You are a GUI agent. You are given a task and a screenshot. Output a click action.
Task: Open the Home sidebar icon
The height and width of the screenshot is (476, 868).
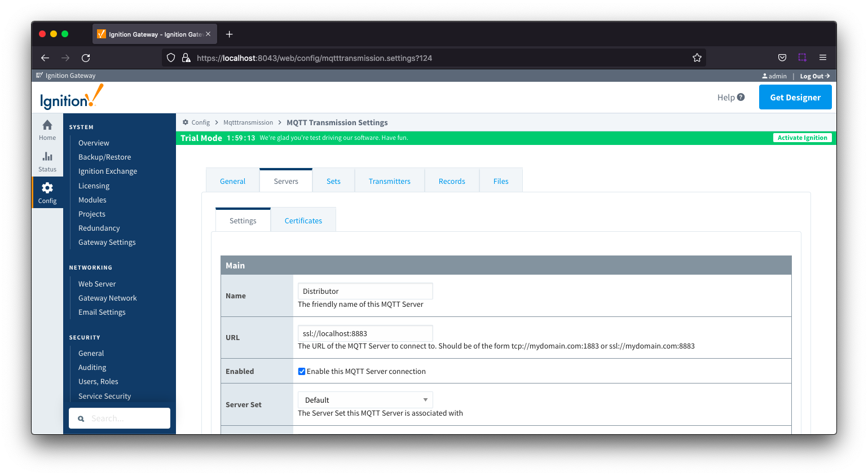point(47,130)
